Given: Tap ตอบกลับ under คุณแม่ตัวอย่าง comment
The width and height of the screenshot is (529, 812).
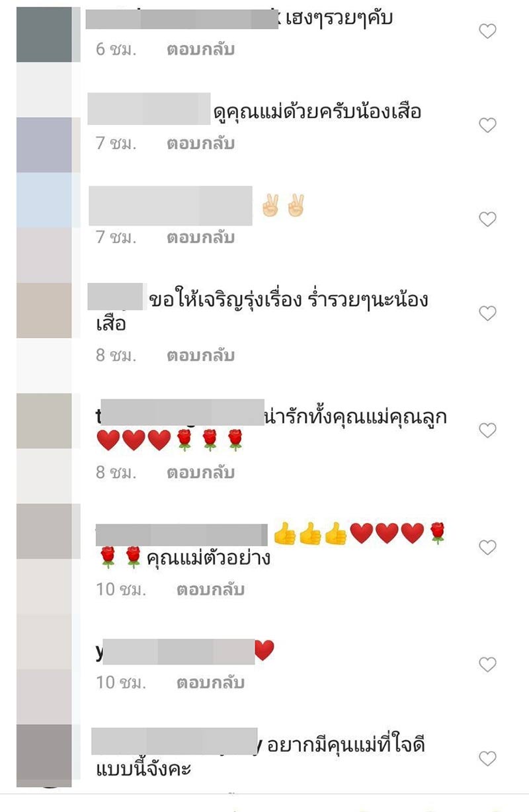Looking at the screenshot, I should [x=210, y=589].
